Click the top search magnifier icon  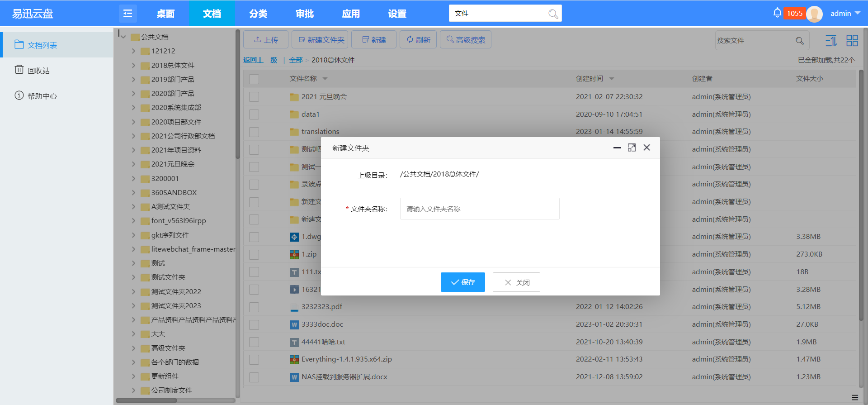coord(553,14)
